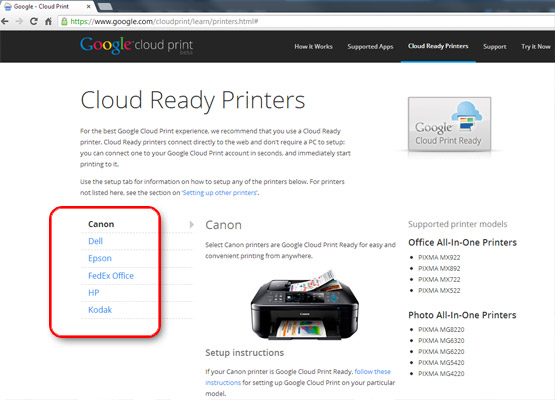555x400 pixels.
Task: Open the Supported Apps menu item
Action: coord(370,46)
